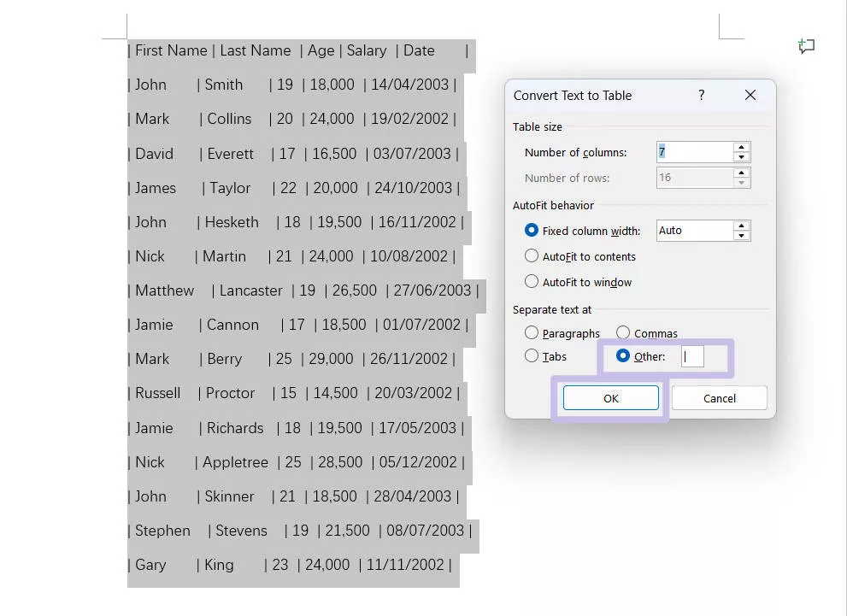Click the surname 'Everett'
Screen dimensions: 847x616
tap(230, 154)
